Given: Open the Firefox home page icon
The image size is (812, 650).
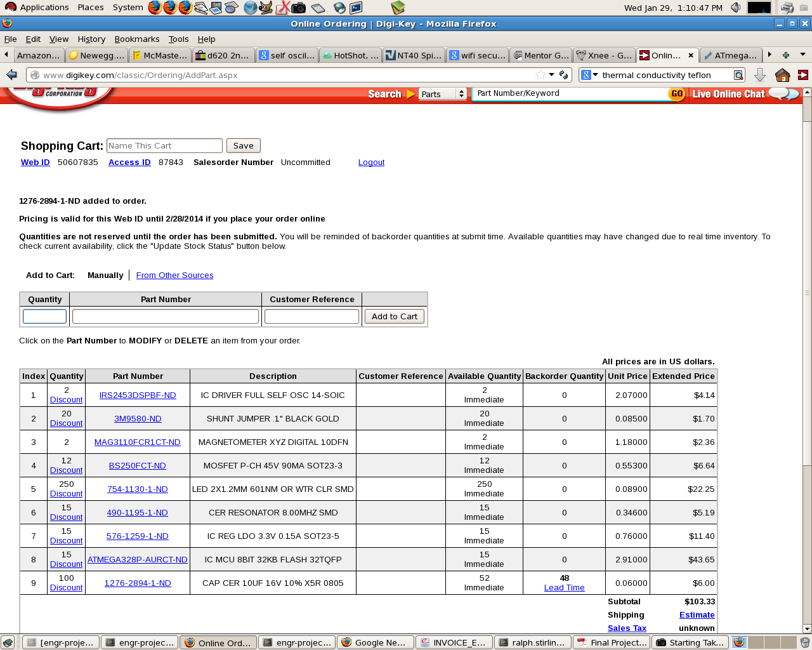Looking at the screenshot, I should [782, 75].
